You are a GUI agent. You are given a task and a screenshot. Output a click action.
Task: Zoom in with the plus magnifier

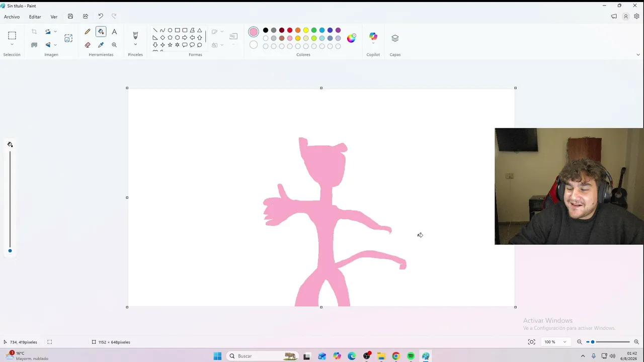636,342
